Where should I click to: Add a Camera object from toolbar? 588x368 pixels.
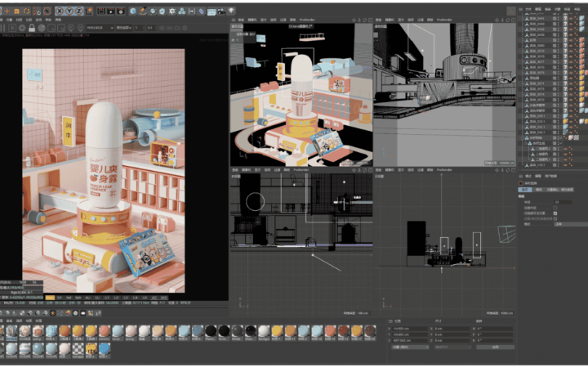pos(221,11)
